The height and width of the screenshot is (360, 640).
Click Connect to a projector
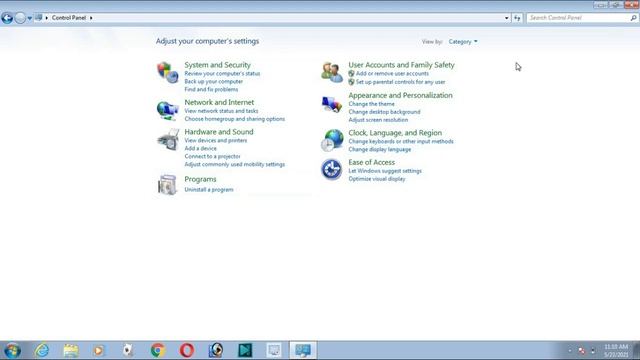coord(212,156)
